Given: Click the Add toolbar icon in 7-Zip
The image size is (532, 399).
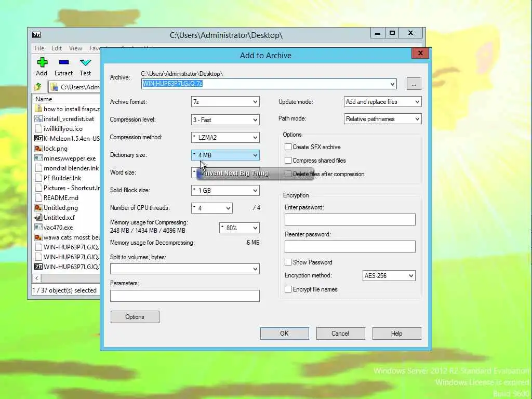Looking at the screenshot, I should click(x=42, y=62).
